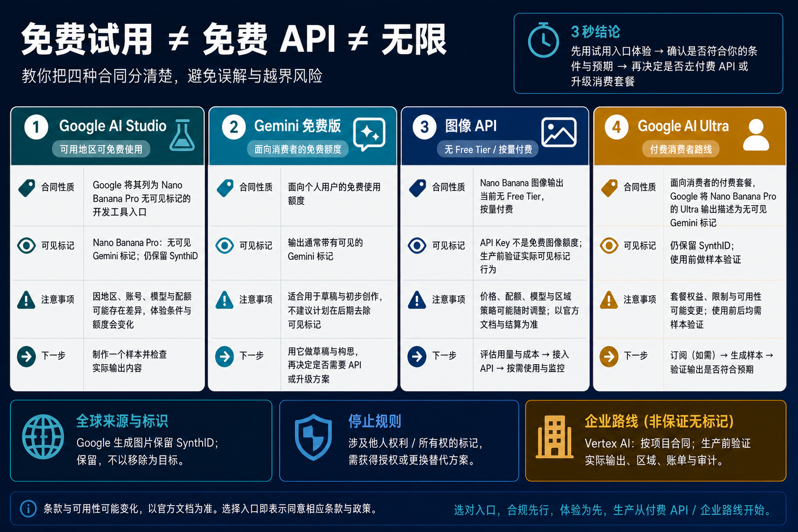The height and width of the screenshot is (532, 798).
Task: Click the number 3 badge of 图像 API
Action: [x=425, y=127]
